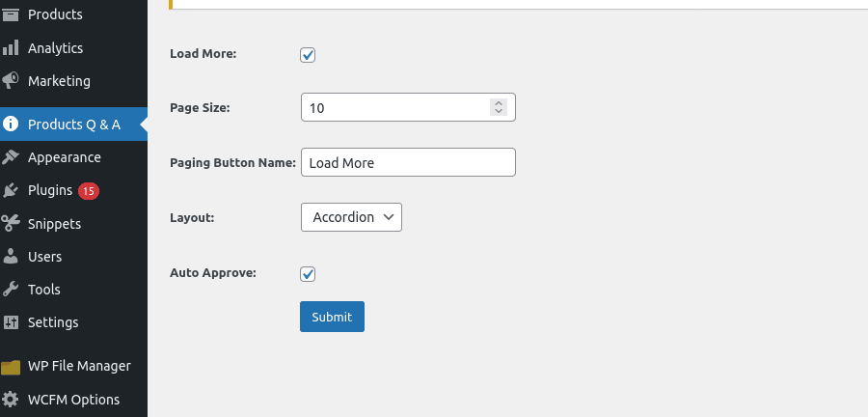Click the Users person icon

[x=11, y=257]
